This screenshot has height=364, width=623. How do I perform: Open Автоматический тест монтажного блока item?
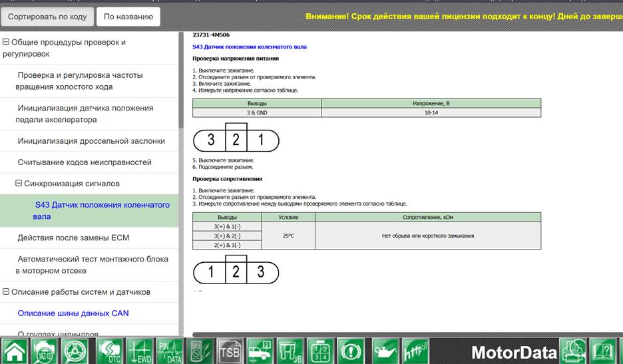[89, 265]
